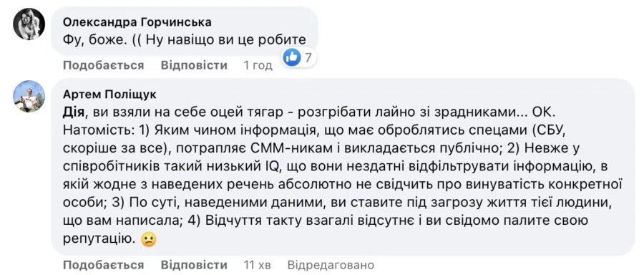
Task: Open Артем Поліщук's profile picture
Action: (29, 96)
